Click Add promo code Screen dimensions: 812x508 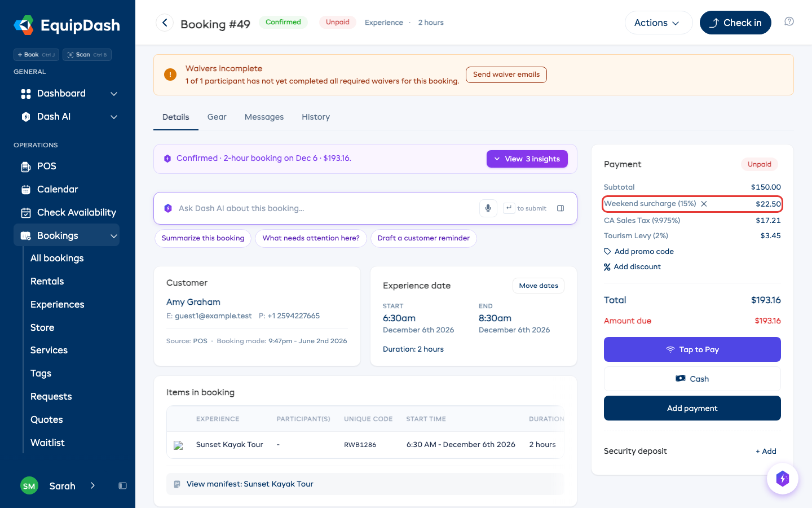(x=639, y=252)
